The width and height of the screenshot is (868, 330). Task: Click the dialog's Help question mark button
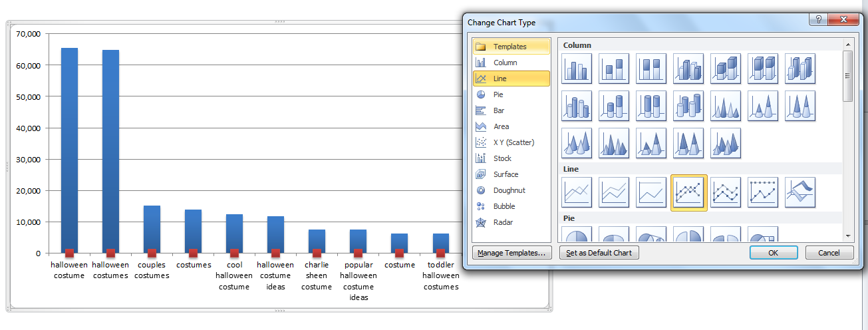click(817, 20)
